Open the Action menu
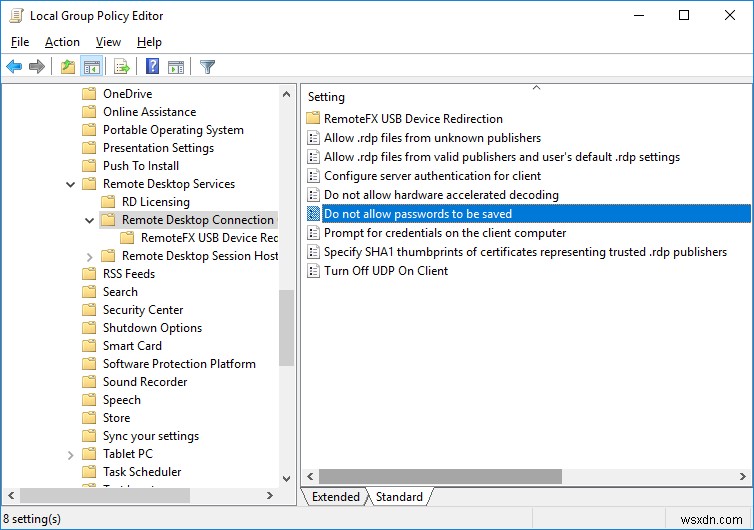The width and height of the screenshot is (754, 530). pos(62,42)
